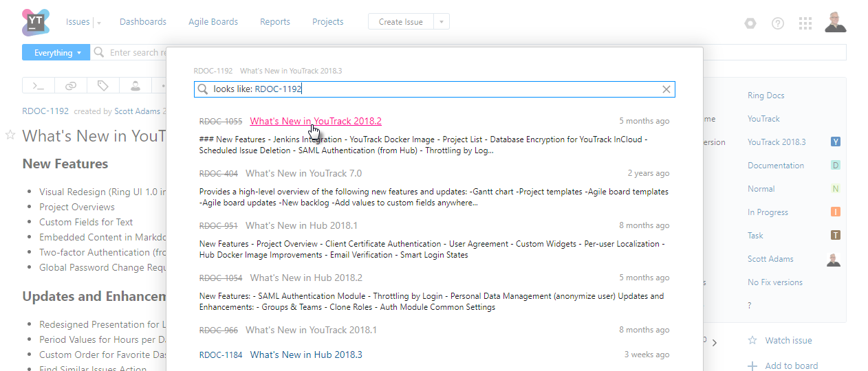Open What's New in YouTrack 2018.2 result

(x=316, y=121)
